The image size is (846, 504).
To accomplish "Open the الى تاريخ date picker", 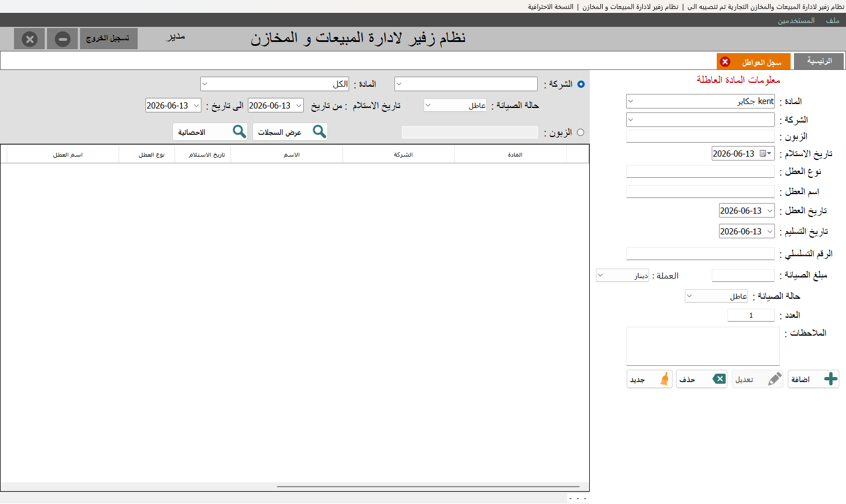I will point(196,105).
